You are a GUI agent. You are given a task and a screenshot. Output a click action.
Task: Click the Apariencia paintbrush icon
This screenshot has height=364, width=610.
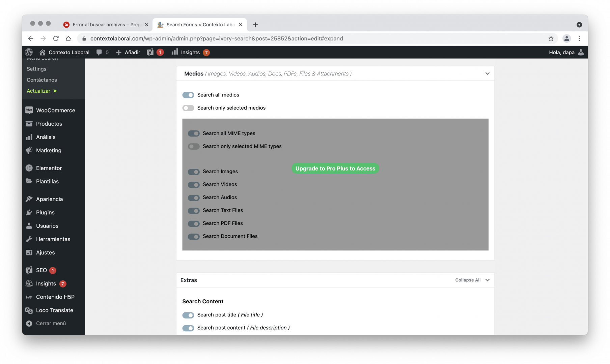29,199
